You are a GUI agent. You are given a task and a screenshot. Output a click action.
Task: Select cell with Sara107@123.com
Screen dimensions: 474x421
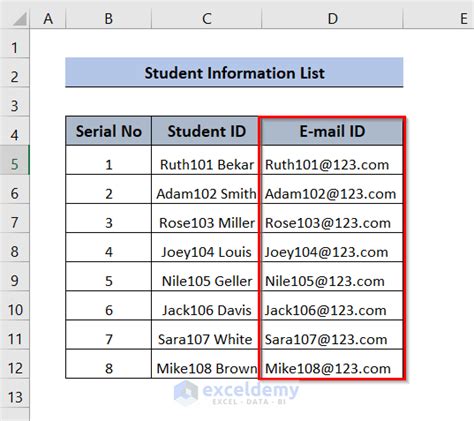pyautogui.click(x=332, y=335)
